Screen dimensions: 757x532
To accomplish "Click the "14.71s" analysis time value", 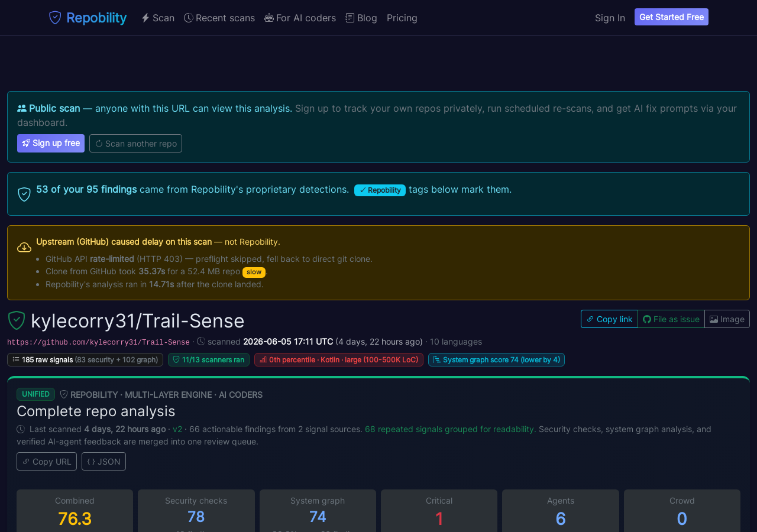I will pos(161,284).
